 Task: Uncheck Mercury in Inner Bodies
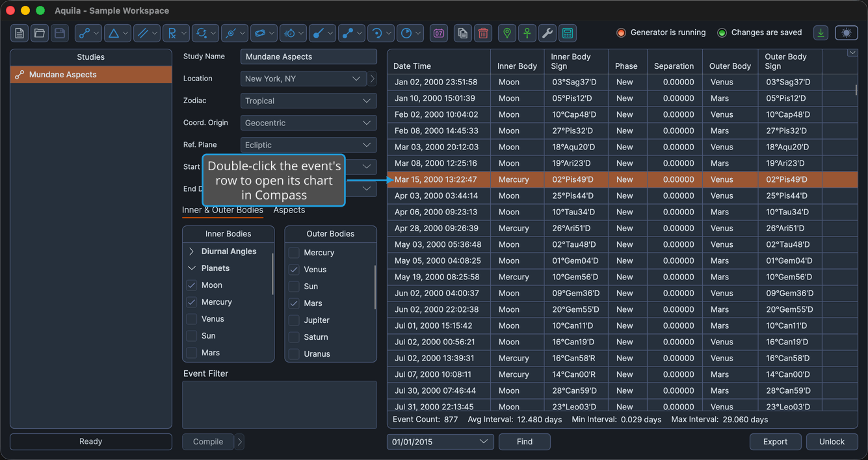coord(192,302)
